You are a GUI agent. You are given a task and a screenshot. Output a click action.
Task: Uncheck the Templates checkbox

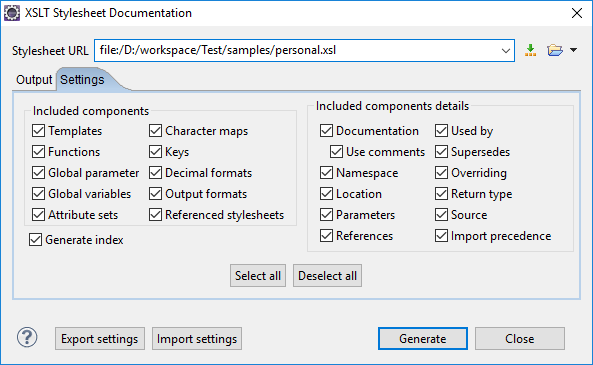point(38,131)
